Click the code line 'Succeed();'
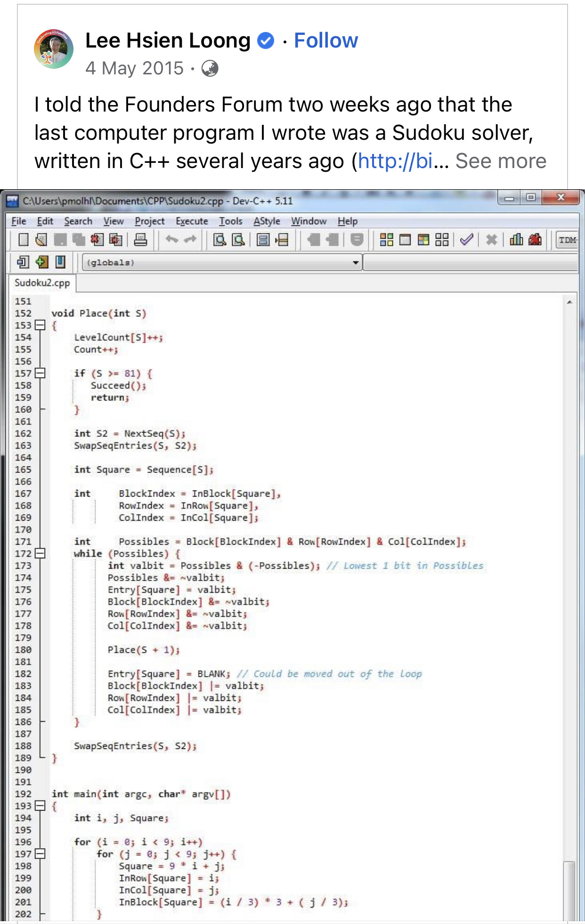The height and width of the screenshot is (924, 585). point(118,386)
